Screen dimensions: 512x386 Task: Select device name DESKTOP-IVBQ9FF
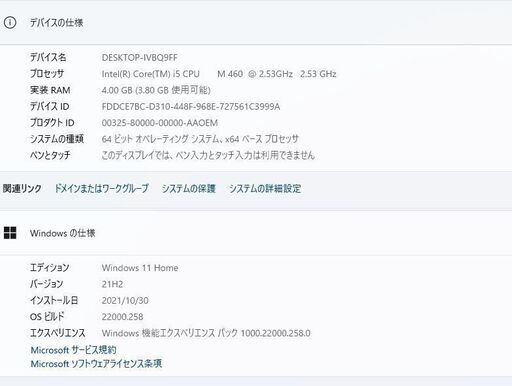tap(140, 58)
